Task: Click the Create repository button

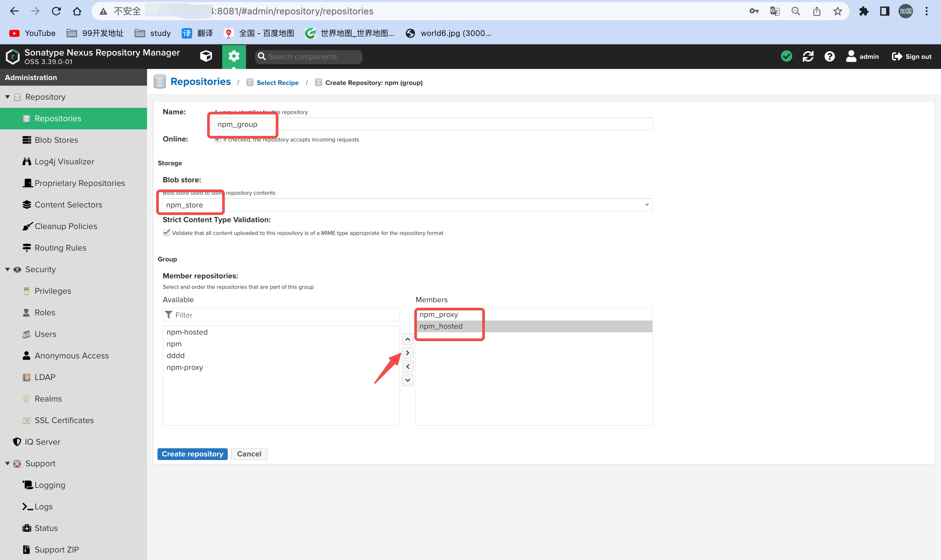Action: tap(192, 454)
